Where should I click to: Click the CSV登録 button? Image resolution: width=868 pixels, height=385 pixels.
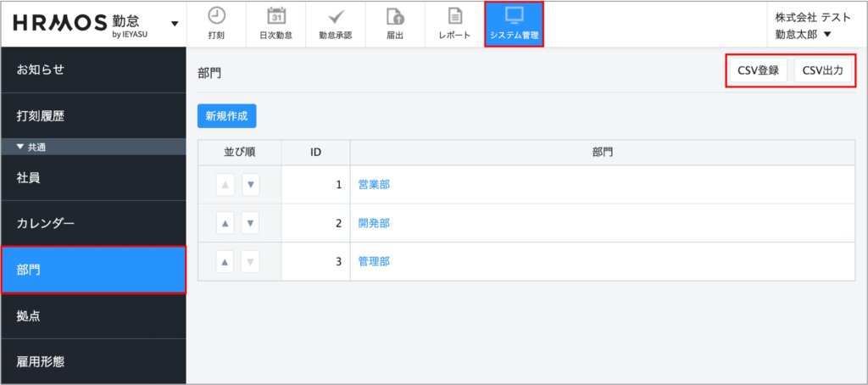point(758,70)
